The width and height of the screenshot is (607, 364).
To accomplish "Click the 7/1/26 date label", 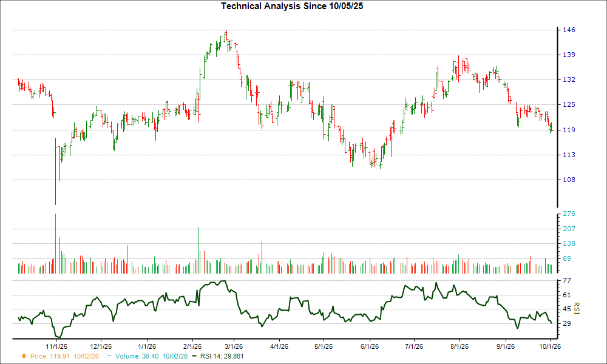I will [414, 346].
